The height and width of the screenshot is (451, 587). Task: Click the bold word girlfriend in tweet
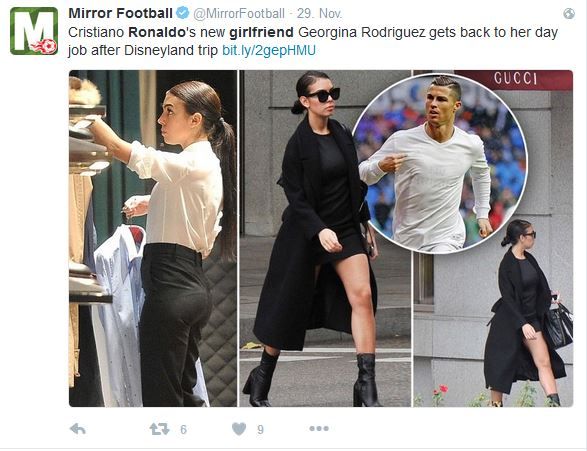(x=261, y=33)
